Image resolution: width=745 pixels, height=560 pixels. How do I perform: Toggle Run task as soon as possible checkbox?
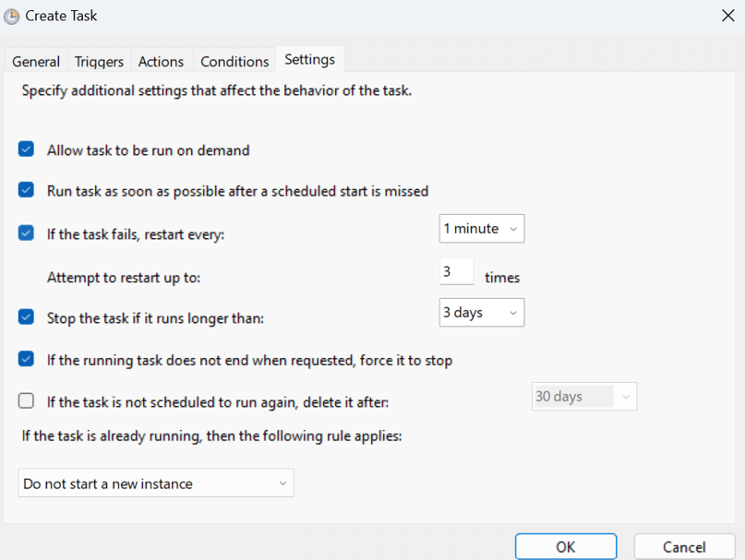[x=26, y=191]
